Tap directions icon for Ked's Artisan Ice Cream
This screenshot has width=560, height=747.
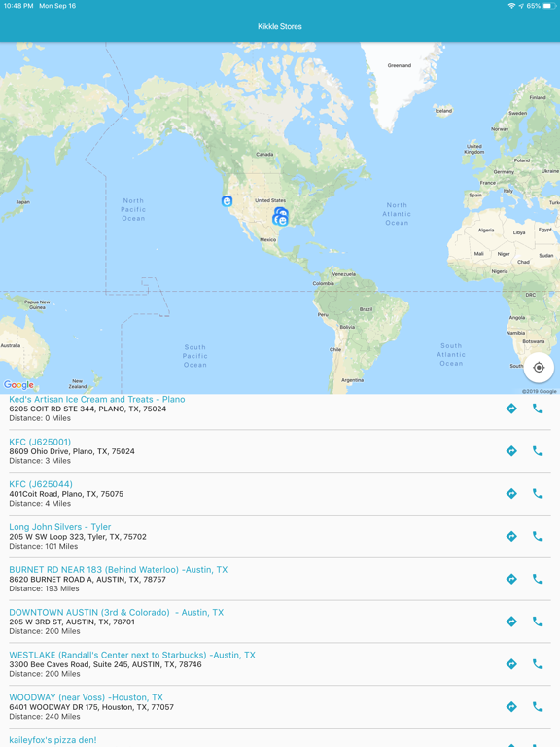coord(511,409)
